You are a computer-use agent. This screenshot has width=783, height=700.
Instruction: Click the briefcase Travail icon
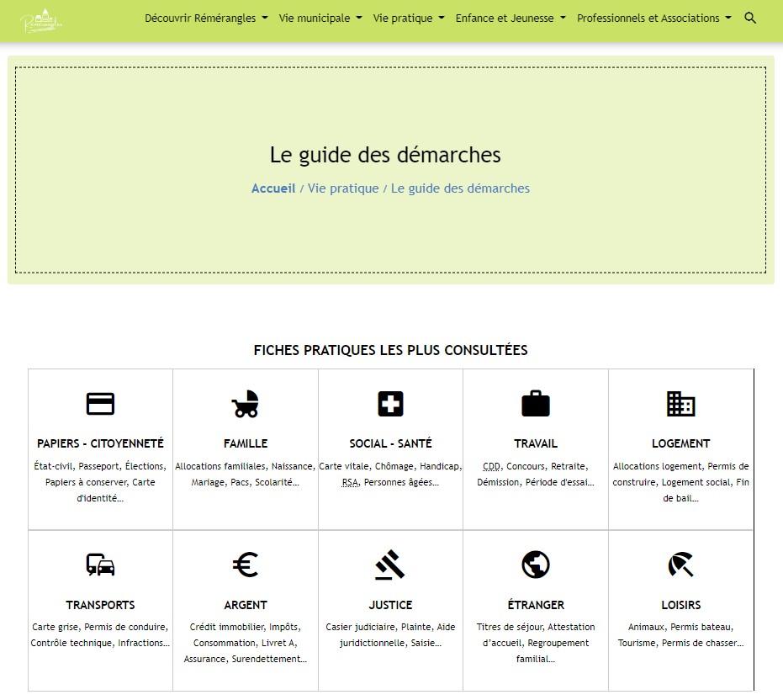[x=536, y=404]
